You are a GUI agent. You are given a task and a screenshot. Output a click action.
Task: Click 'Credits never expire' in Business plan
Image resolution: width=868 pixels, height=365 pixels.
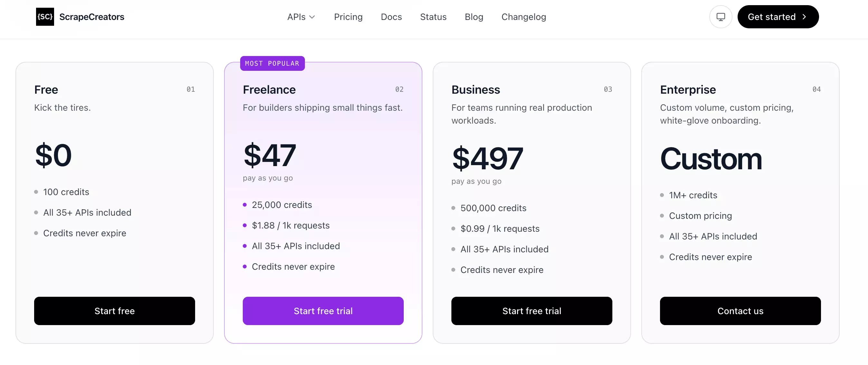point(502,270)
